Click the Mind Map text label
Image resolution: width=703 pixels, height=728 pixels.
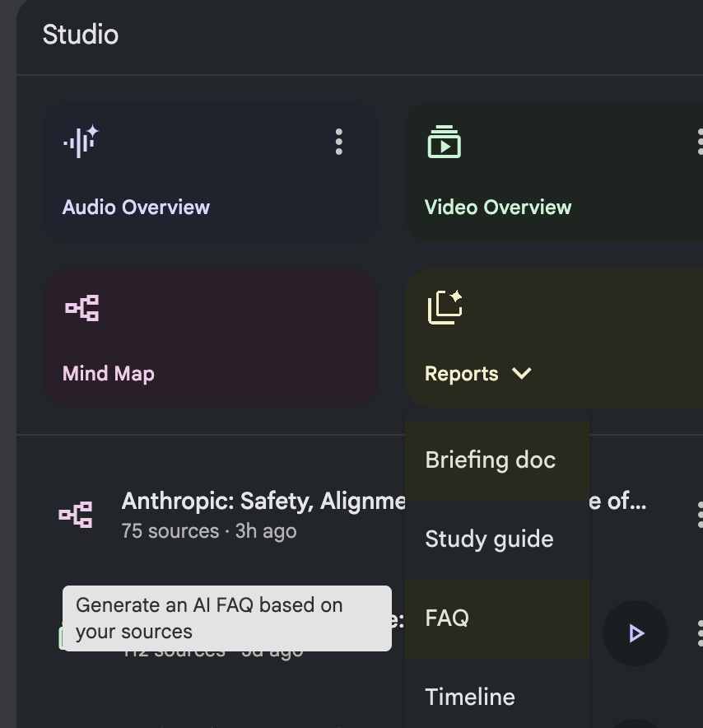click(x=109, y=374)
